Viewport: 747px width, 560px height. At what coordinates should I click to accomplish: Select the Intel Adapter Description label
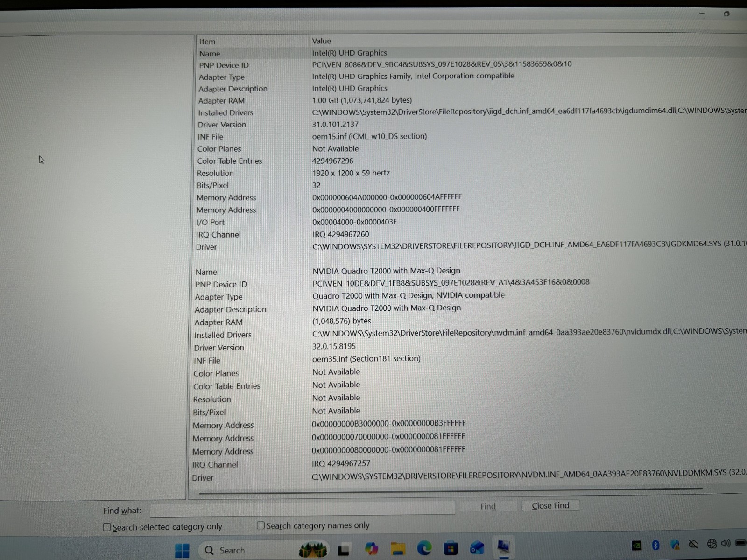pyautogui.click(x=233, y=89)
